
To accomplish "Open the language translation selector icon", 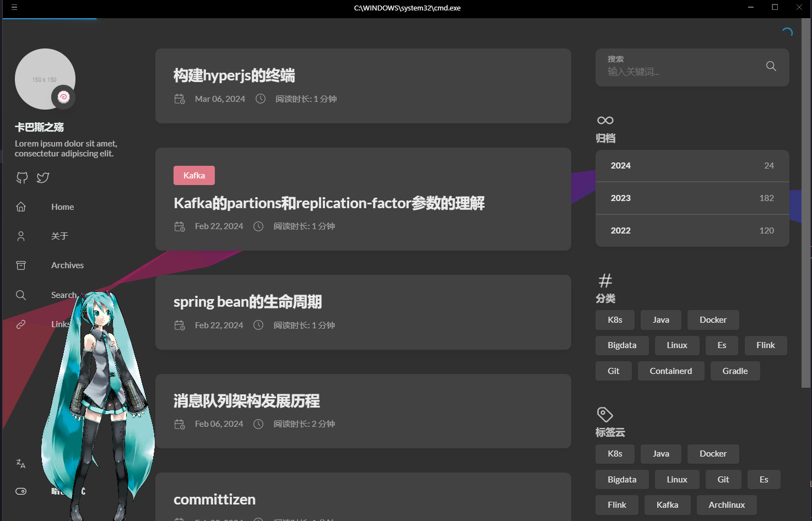I will click(21, 464).
